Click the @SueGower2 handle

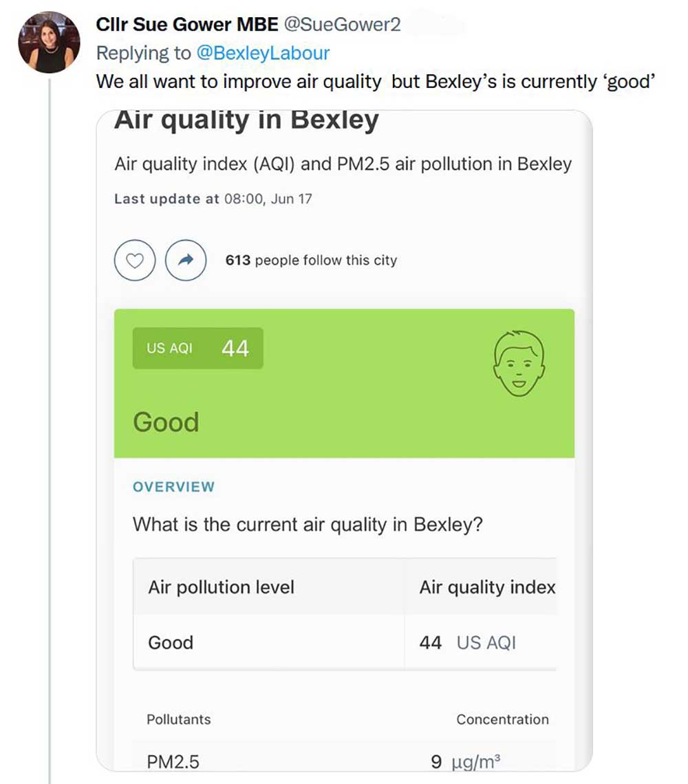click(342, 25)
